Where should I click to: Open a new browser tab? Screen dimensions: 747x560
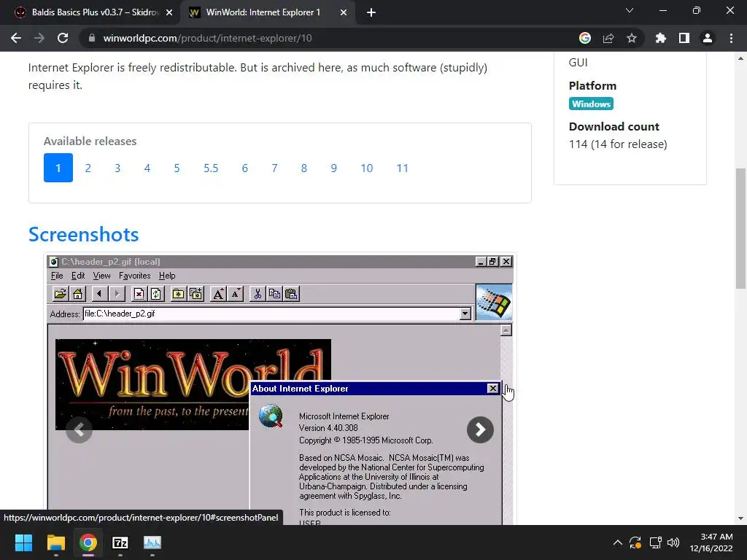[371, 12]
